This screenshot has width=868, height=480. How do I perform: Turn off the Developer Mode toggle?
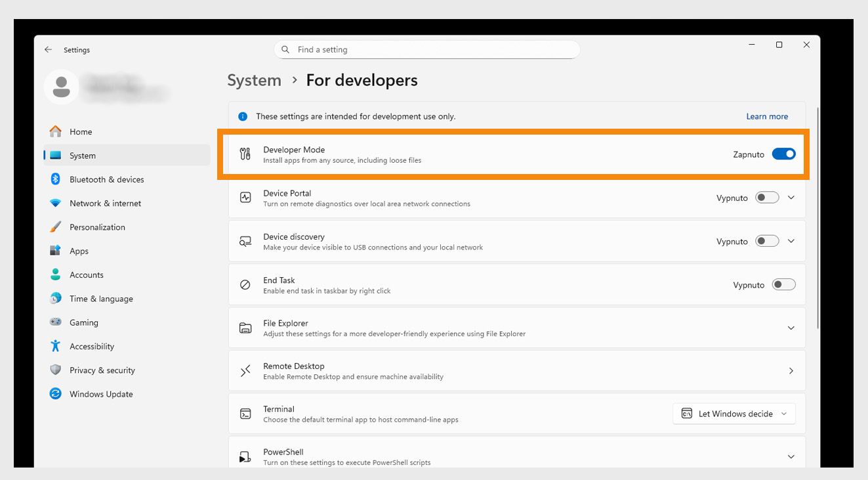pos(783,154)
